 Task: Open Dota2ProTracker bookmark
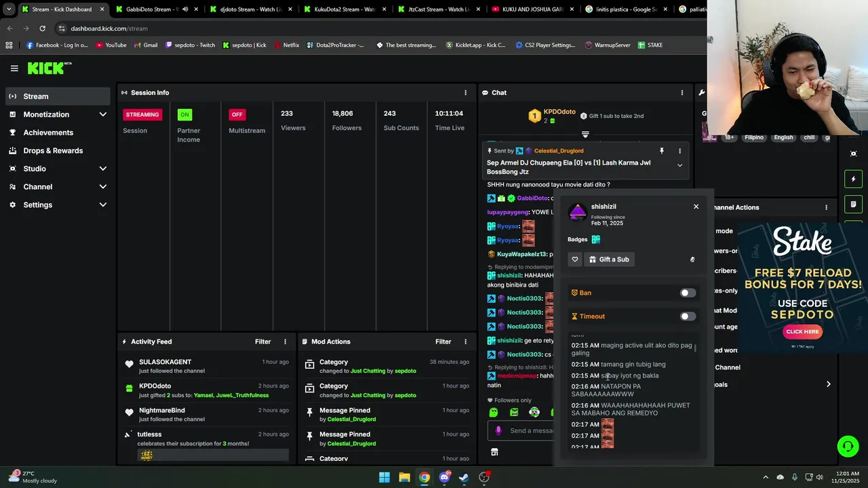pos(335,45)
